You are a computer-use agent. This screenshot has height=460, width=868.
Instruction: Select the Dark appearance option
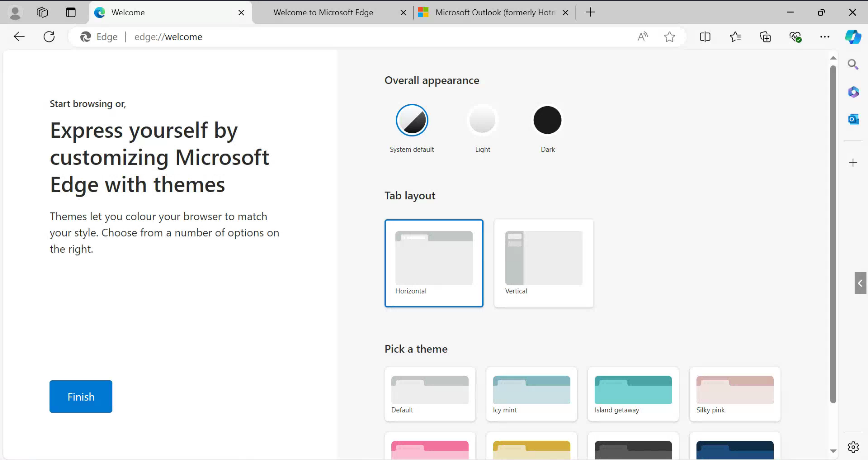tap(547, 120)
